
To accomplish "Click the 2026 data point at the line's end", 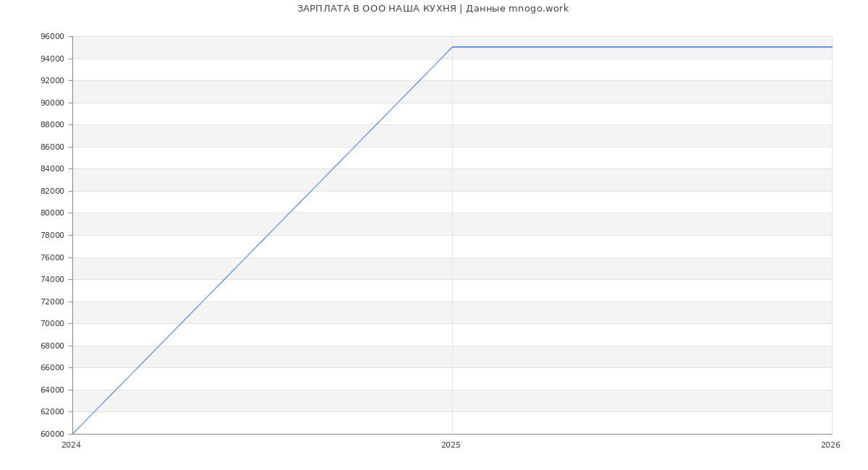I will pos(832,47).
